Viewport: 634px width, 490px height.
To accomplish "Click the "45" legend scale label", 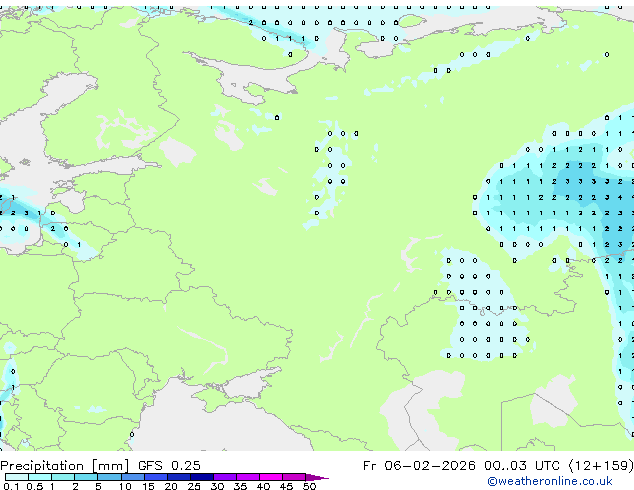I will [x=286, y=486].
